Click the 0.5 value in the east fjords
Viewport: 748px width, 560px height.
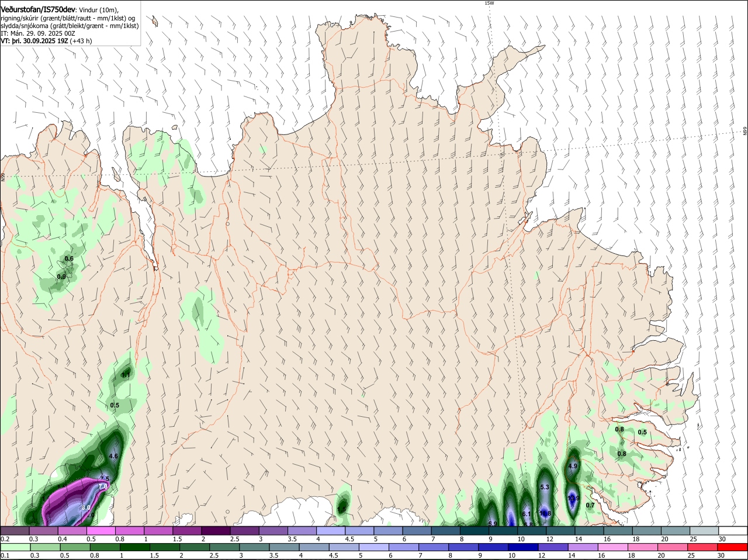tap(642, 432)
